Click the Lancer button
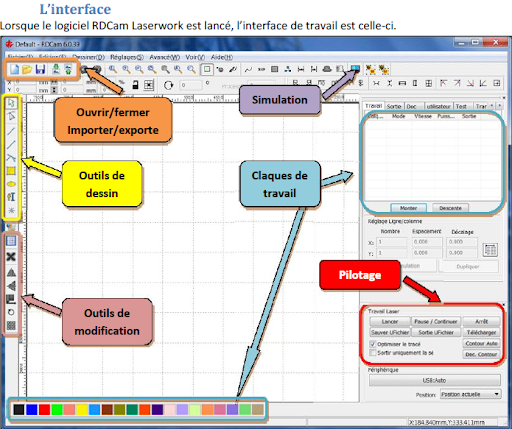This screenshot has width=512, height=429. [390, 322]
